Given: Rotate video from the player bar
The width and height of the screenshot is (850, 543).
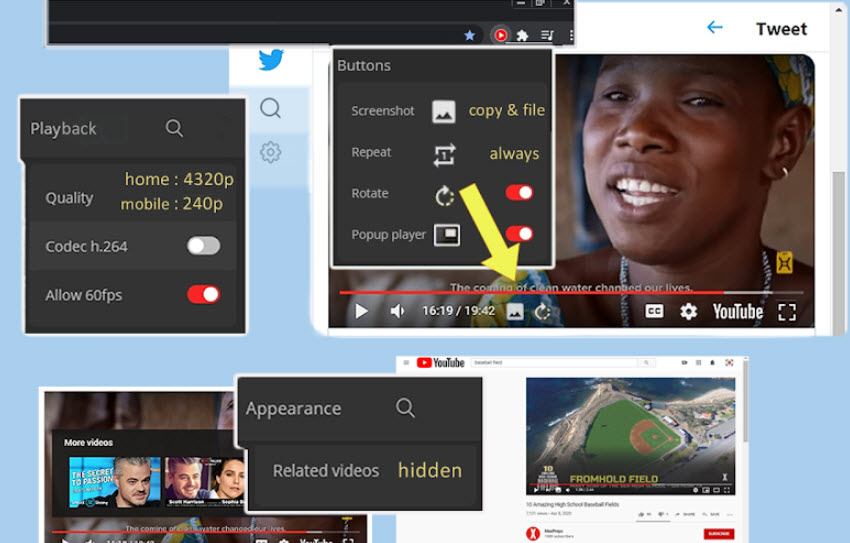Looking at the screenshot, I should pos(542,312).
